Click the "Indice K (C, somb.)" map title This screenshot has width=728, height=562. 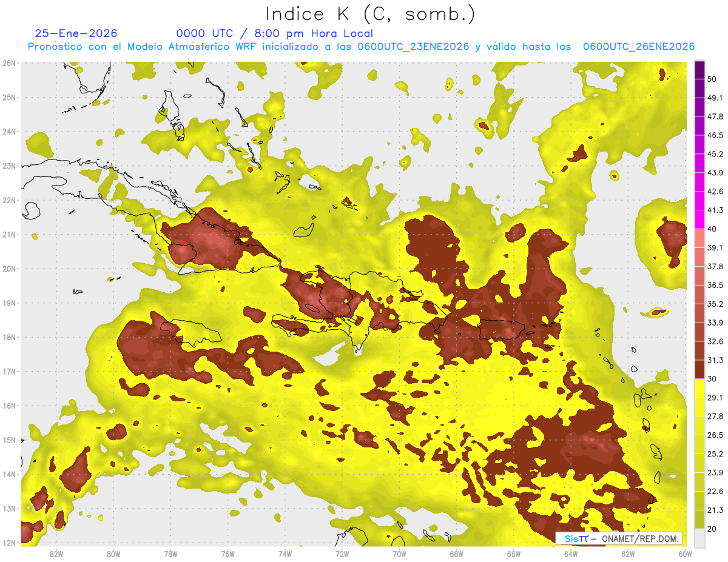(x=371, y=14)
